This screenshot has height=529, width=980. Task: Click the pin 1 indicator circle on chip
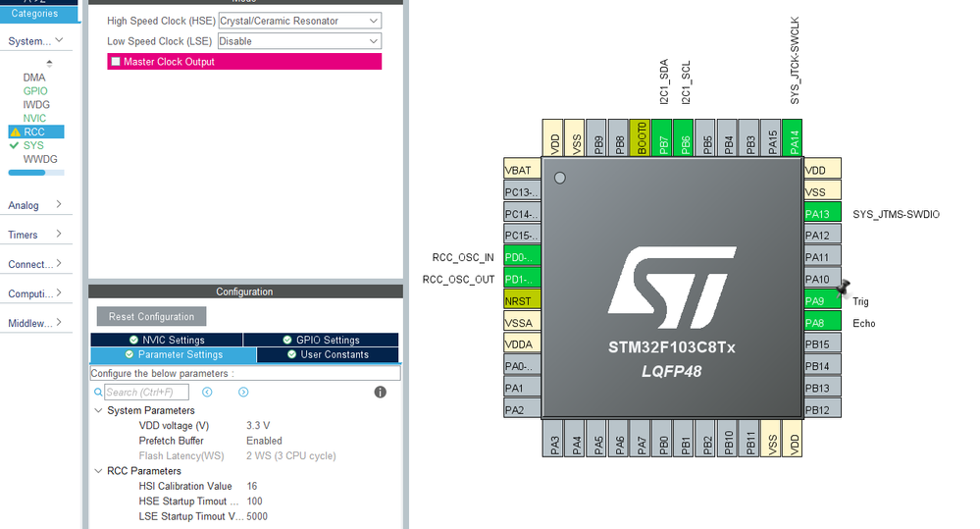(560, 179)
